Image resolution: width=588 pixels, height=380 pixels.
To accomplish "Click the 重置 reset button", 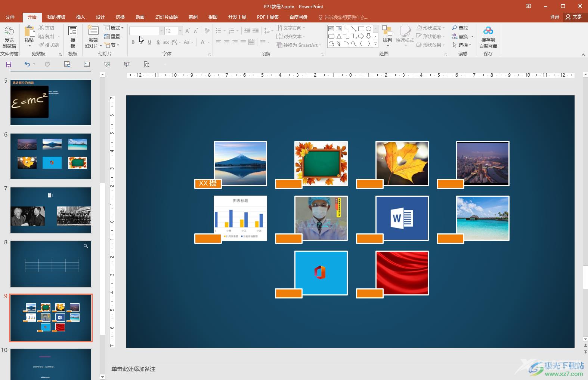I will coord(112,36).
